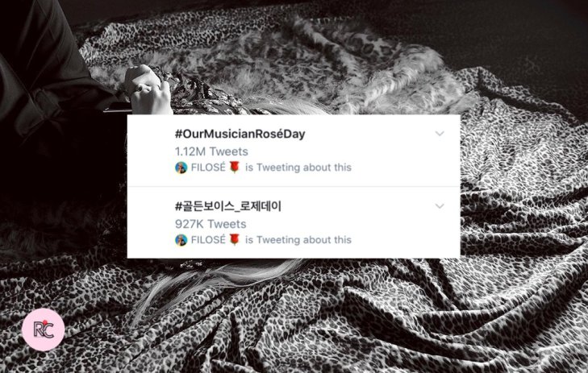Click 'is Tweeting about this' under 927K Tweets
588x373 pixels.
[x=298, y=240]
